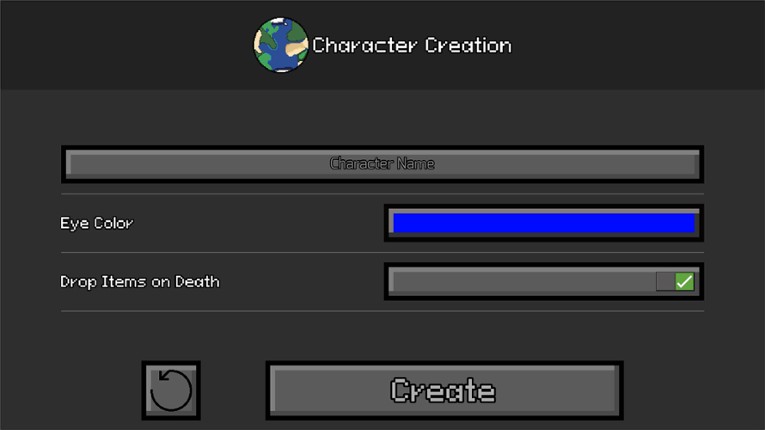Open the Eye Color picker
The height and width of the screenshot is (430, 765).
544,223
